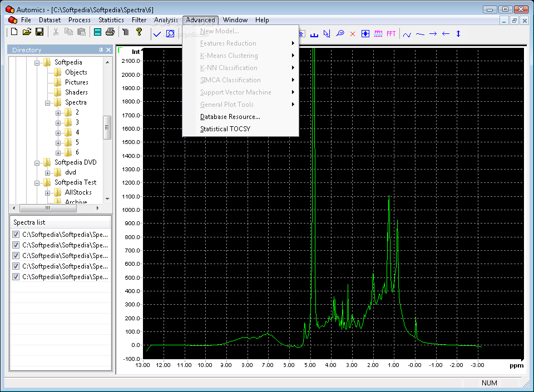Uncheck the third spectrum in Spectra list
Screen dimensions: 534x392
click(x=16, y=255)
